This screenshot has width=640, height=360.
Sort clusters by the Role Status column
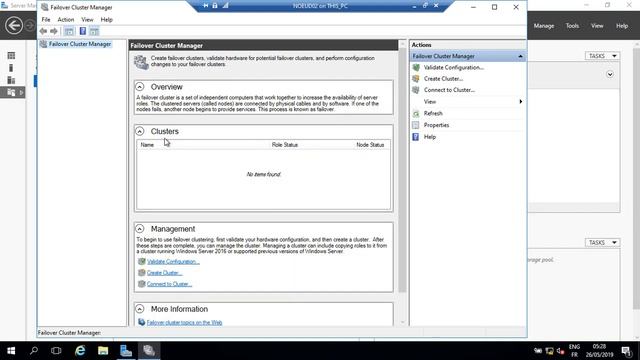(285, 145)
